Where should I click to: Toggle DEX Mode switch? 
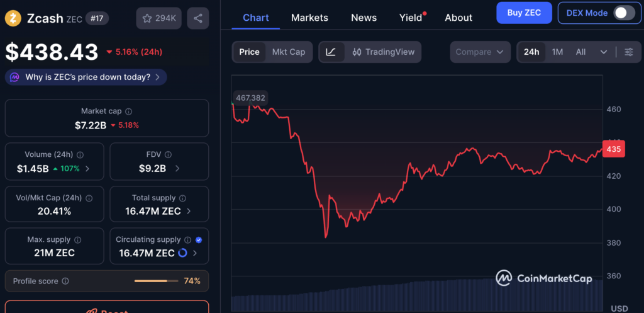click(x=624, y=13)
